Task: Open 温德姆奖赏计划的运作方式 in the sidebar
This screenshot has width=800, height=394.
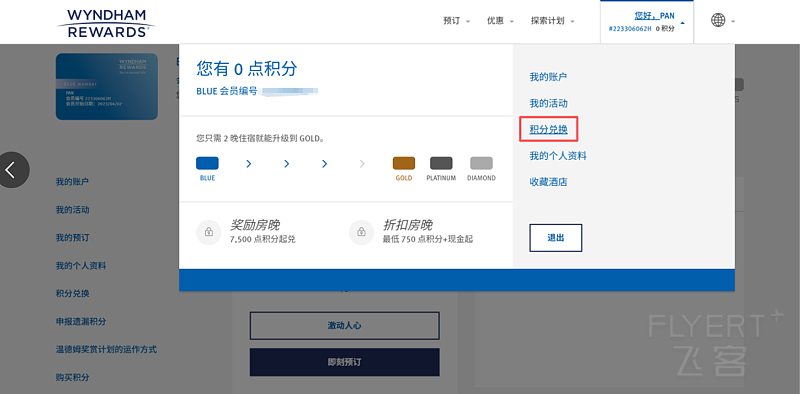Action: click(106, 350)
